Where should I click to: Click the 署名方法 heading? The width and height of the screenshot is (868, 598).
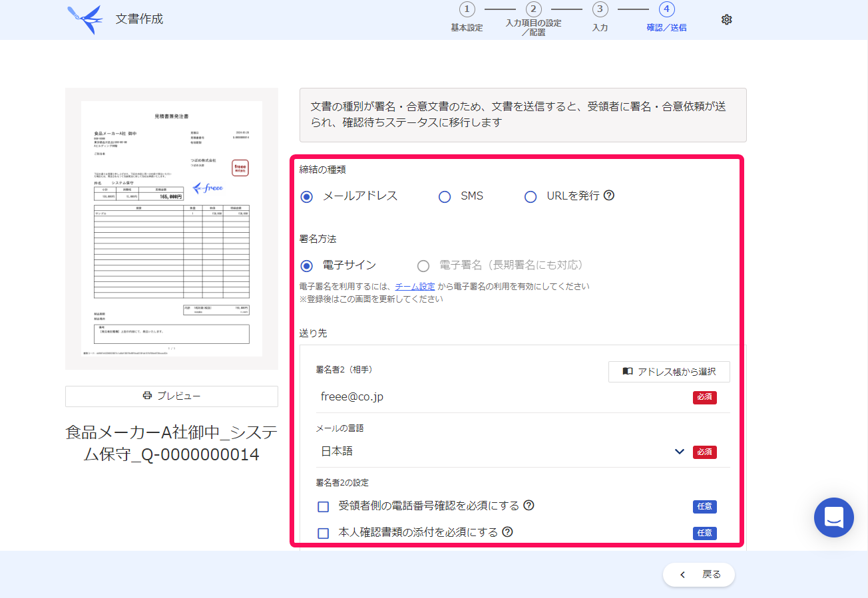click(318, 239)
